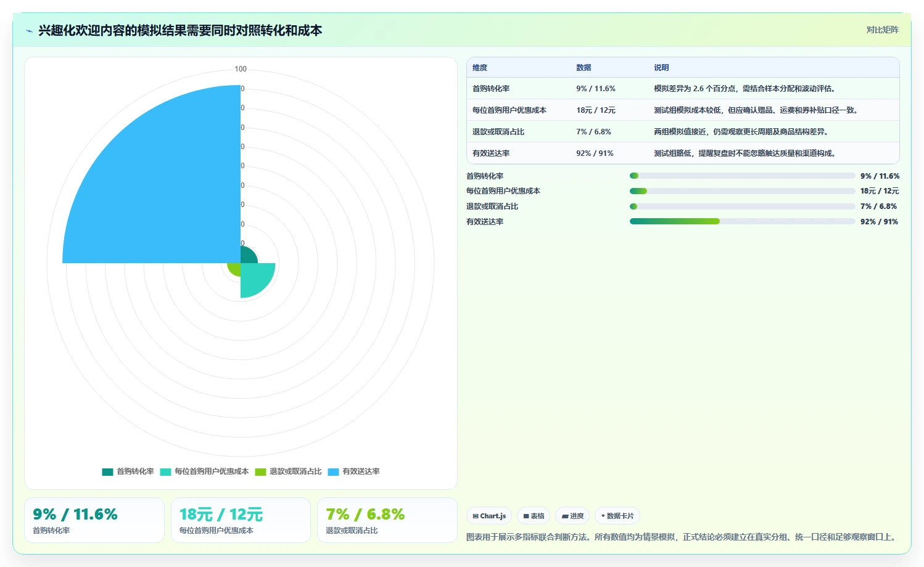Click the 说明 column header

point(661,68)
